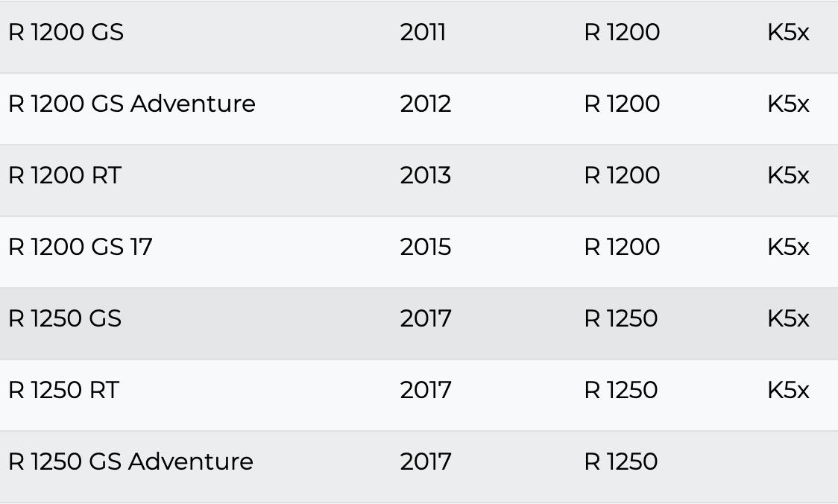Select the R 1250 series cell in R 1250 RT row
Screen dimensions: 838x504
620,390
